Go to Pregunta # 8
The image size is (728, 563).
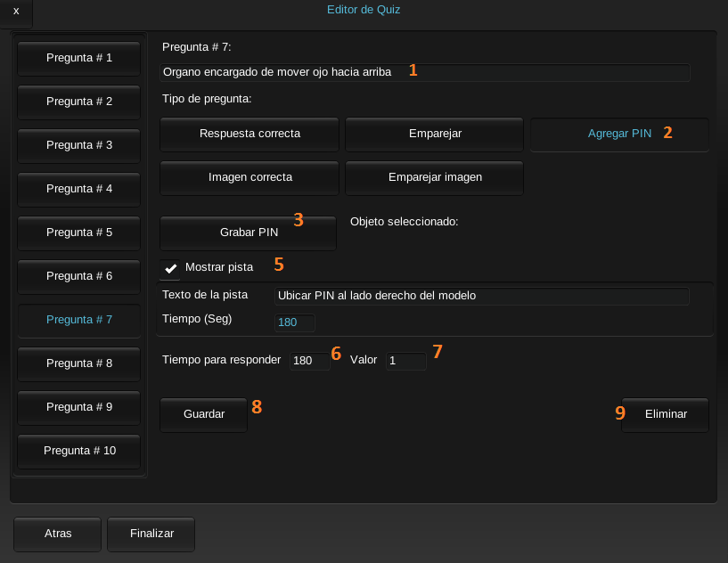pos(79,363)
